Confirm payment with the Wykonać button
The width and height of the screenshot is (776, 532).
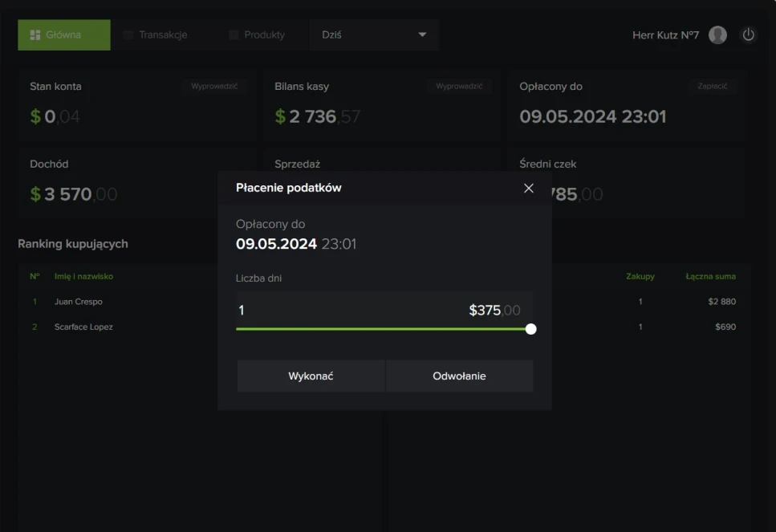tap(311, 376)
